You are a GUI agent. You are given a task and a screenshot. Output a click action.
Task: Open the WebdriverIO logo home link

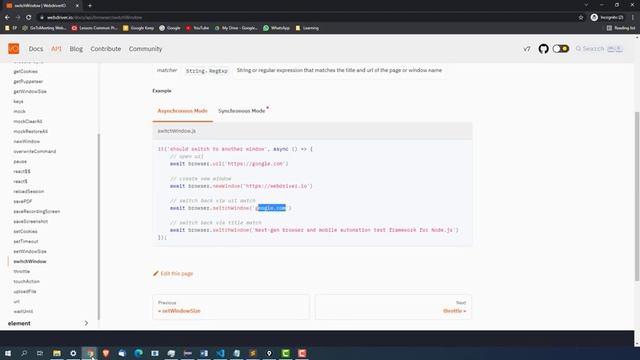[13, 49]
